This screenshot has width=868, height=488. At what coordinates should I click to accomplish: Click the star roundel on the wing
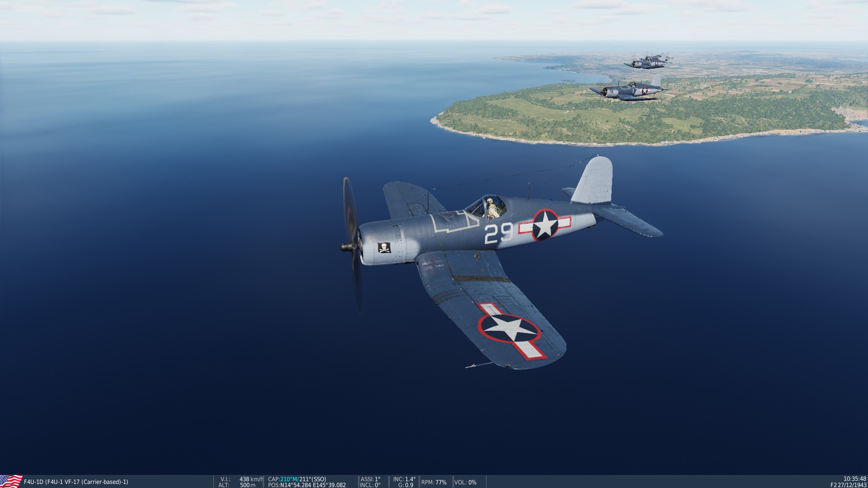coord(509,328)
